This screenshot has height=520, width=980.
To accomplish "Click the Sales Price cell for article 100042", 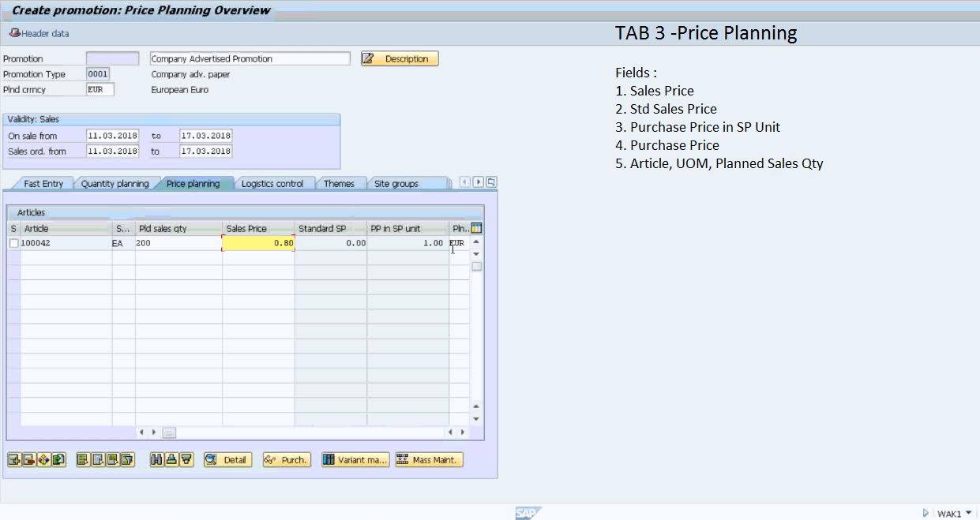I will [259, 243].
